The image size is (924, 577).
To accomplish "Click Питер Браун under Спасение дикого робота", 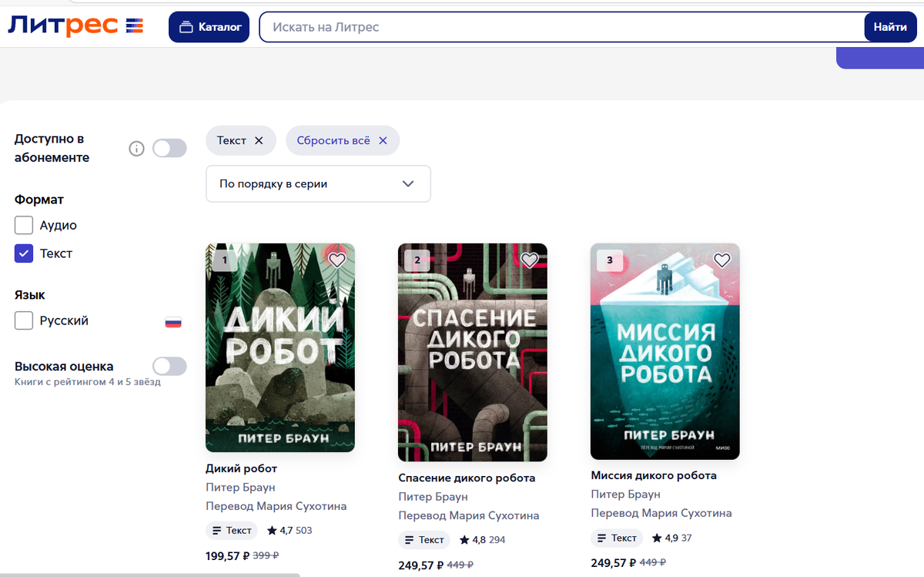I will (x=433, y=497).
